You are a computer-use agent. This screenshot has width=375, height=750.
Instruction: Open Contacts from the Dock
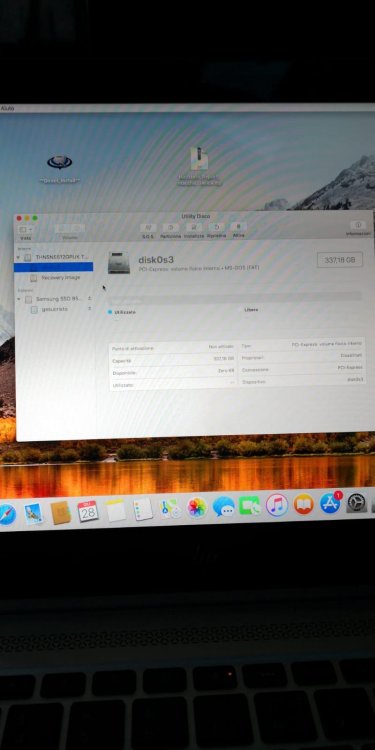click(61, 513)
